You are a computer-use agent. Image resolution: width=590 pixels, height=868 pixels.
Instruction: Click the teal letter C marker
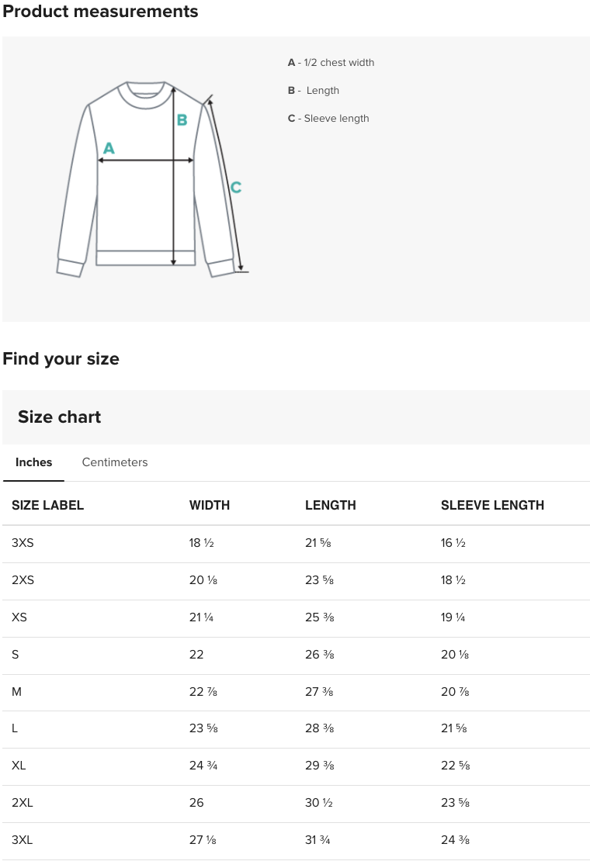tap(236, 187)
